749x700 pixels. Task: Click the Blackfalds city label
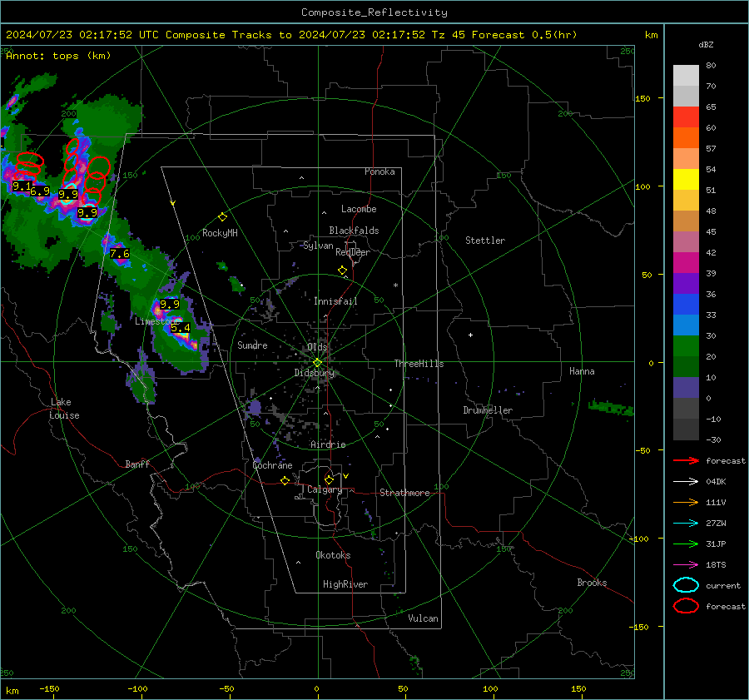pos(354,231)
